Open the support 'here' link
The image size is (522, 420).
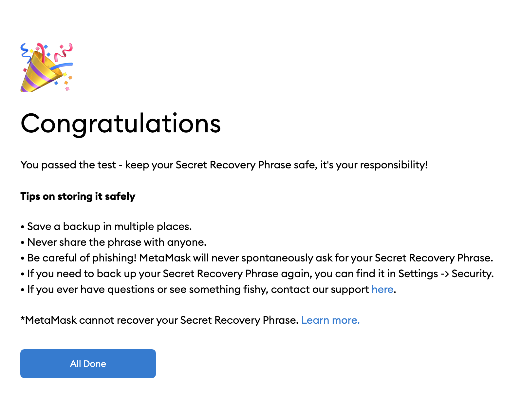[382, 290]
